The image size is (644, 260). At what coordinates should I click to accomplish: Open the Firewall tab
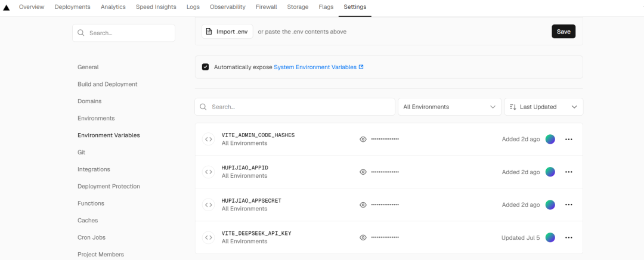point(266,7)
